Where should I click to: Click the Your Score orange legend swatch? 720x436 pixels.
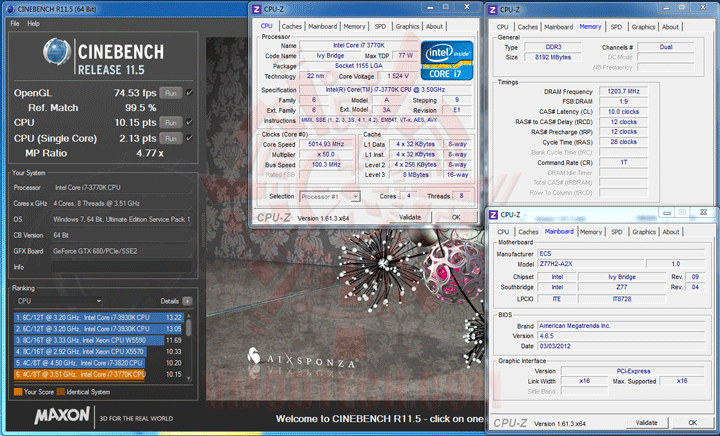(18, 392)
